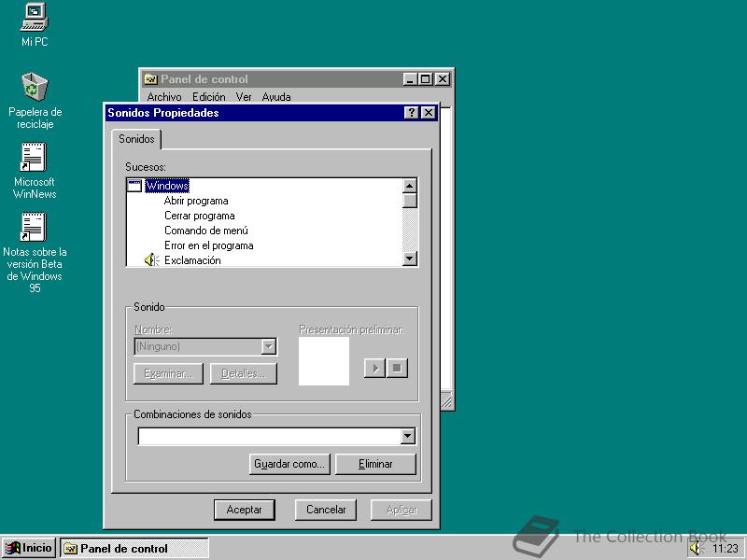Click the Detalles button
Screen dimensions: 747x560
(243, 374)
